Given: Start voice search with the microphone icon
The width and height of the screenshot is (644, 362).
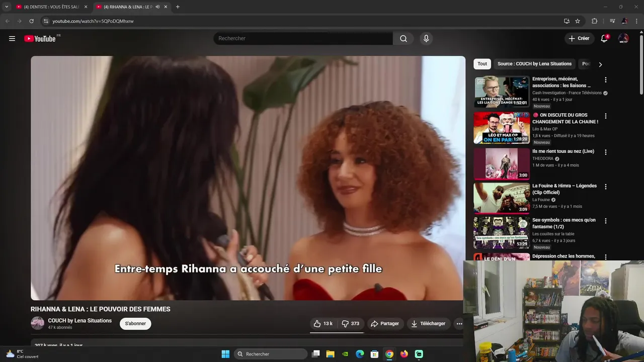Looking at the screenshot, I should (x=426, y=39).
